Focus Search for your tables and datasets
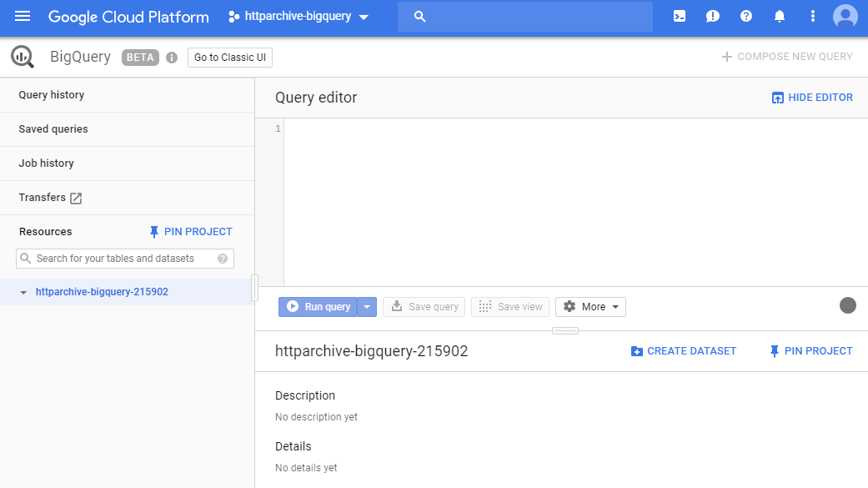 pyautogui.click(x=125, y=259)
